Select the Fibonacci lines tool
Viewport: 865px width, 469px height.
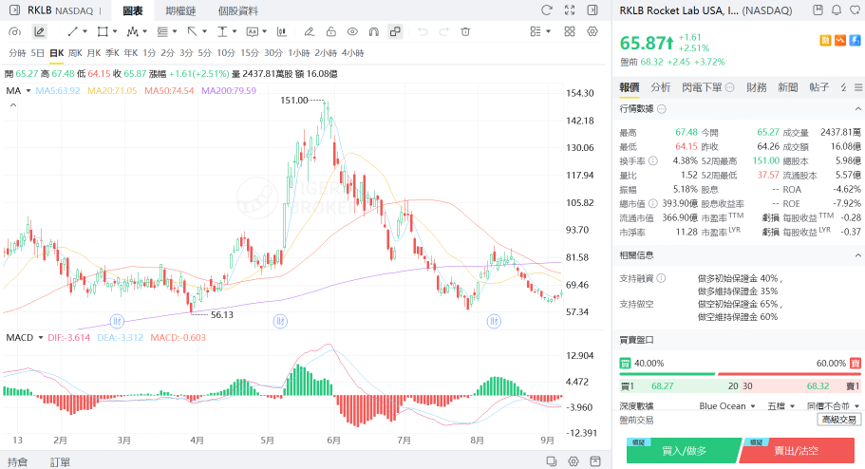pyautogui.click(x=162, y=31)
